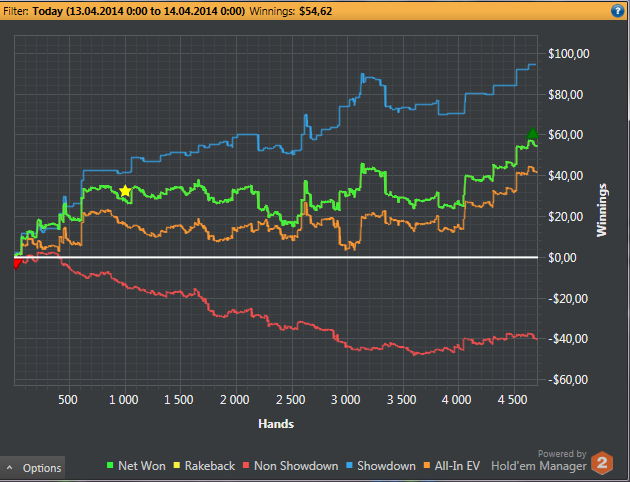630x482 pixels.
Task: Click the -$60,00 axis label
Action: [568, 380]
